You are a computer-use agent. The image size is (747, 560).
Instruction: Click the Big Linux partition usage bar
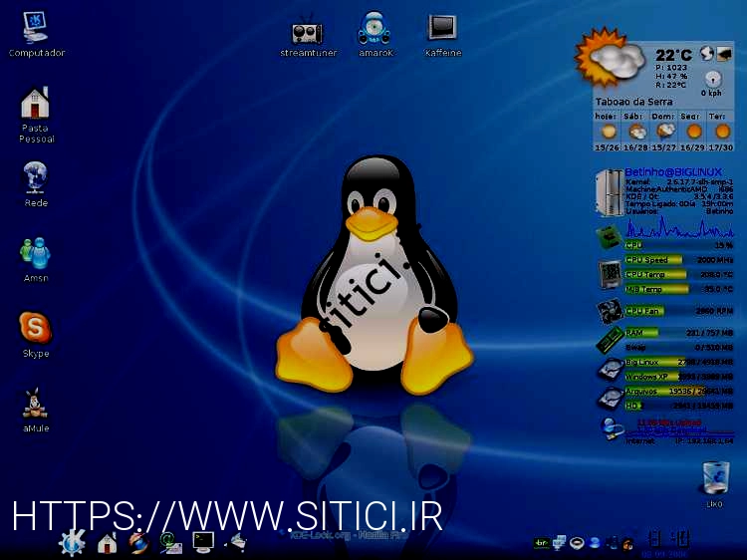(679, 363)
